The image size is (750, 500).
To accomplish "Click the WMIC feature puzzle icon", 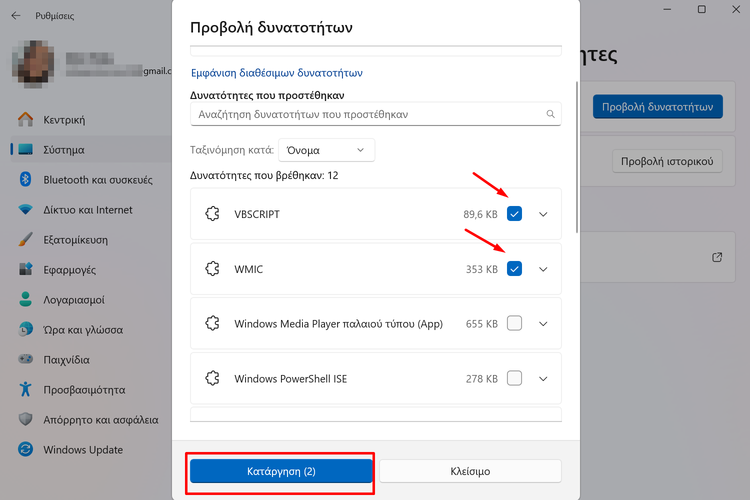I will click(211, 268).
